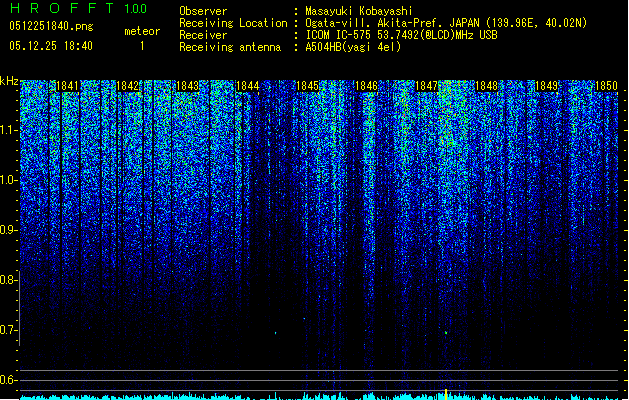Click the meteor label
The height and width of the screenshot is (400, 629).
142,31
